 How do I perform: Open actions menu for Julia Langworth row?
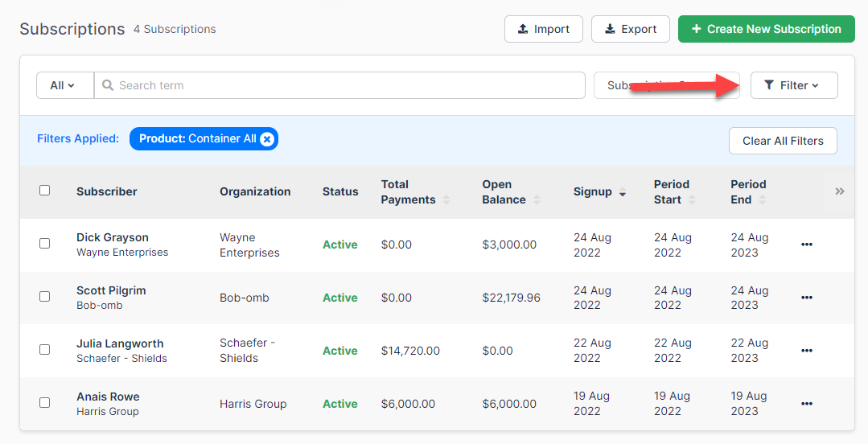[806, 351]
